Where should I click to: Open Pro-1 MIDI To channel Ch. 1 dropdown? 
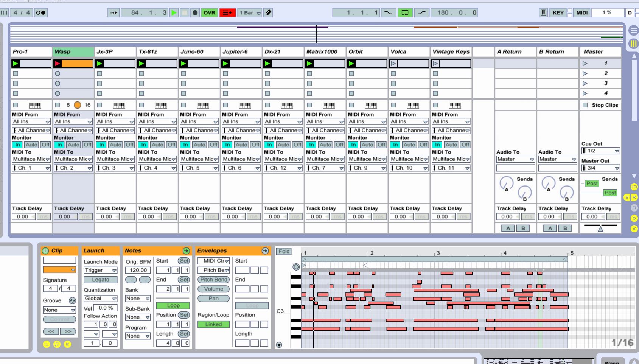(x=31, y=168)
